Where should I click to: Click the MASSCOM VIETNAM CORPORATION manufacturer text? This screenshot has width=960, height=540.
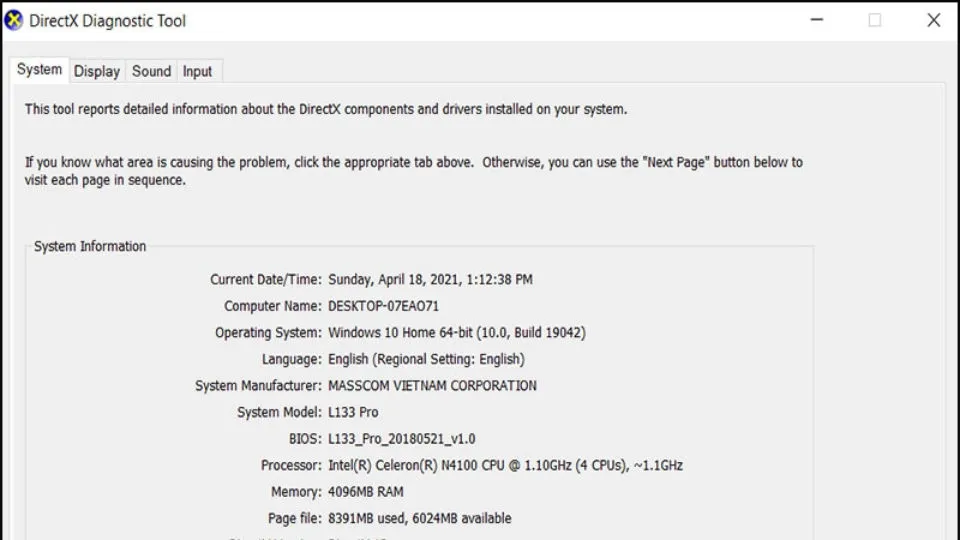point(432,386)
